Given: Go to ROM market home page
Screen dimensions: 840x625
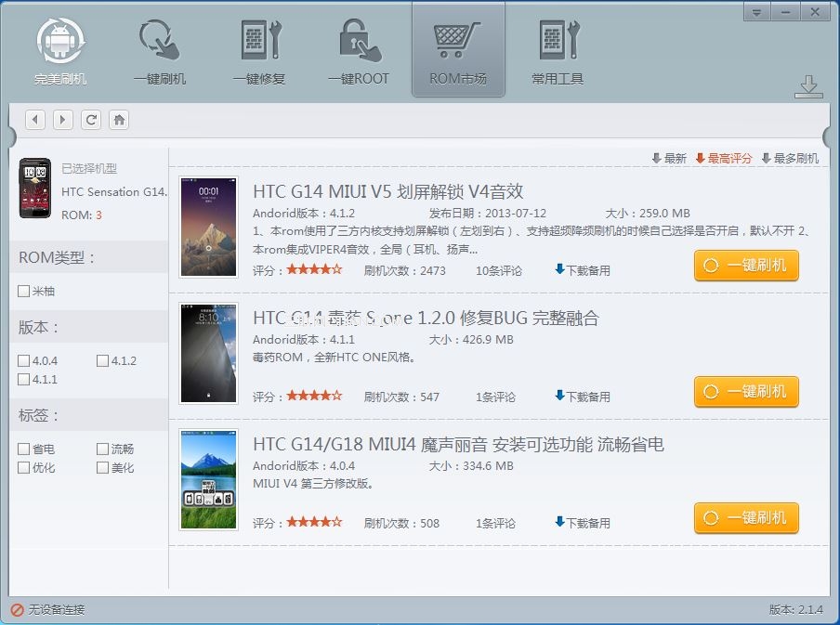Looking at the screenshot, I should [118, 119].
